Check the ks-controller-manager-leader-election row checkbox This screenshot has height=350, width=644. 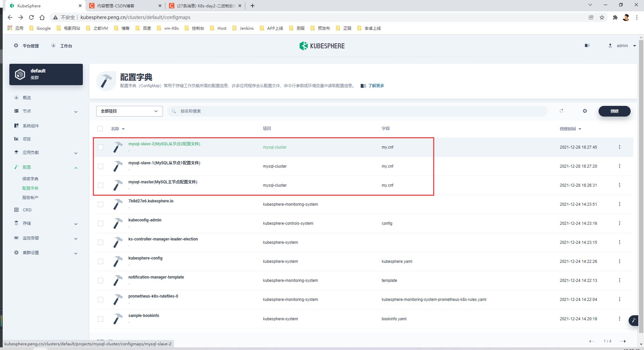click(101, 242)
